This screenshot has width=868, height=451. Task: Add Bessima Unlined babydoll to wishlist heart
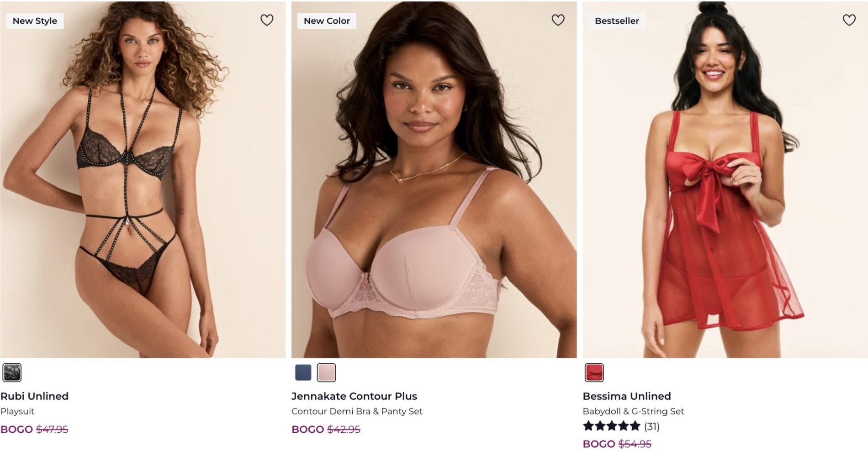point(849,20)
